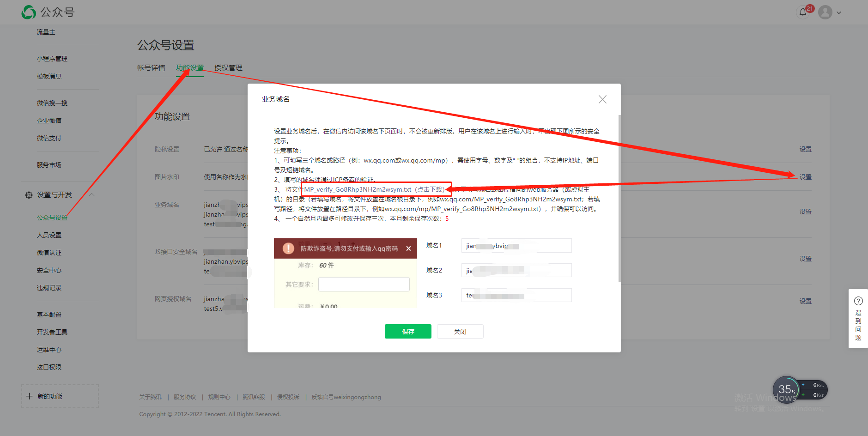Click the 其它要求 field in example image
This screenshot has height=436, width=868.
[x=364, y=284]
